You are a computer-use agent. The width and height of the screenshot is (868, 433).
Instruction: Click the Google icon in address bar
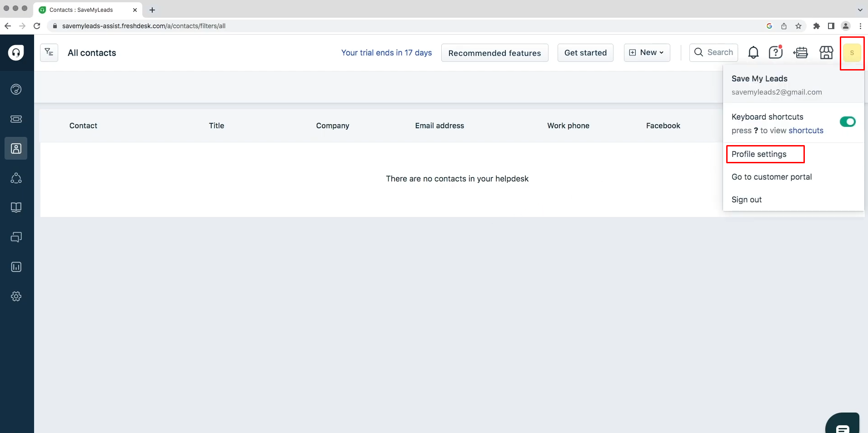[x=769, y=26]
